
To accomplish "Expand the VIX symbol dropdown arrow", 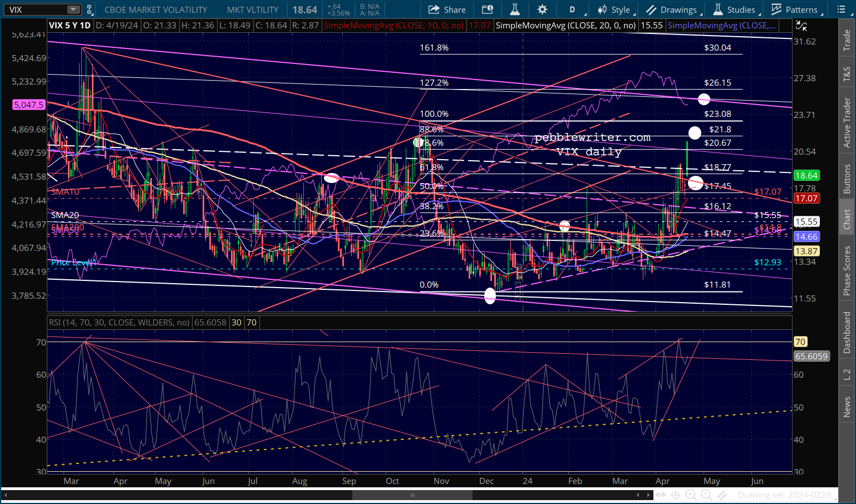I will [x=73, y=9].
